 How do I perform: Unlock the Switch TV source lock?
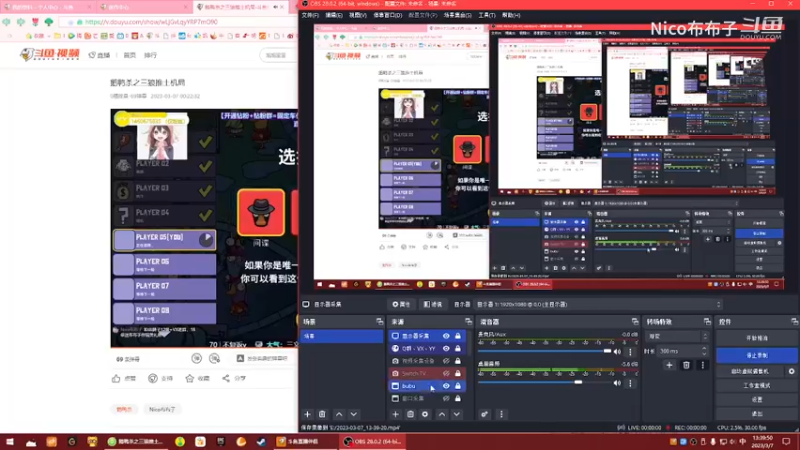(x=458, y=373)
